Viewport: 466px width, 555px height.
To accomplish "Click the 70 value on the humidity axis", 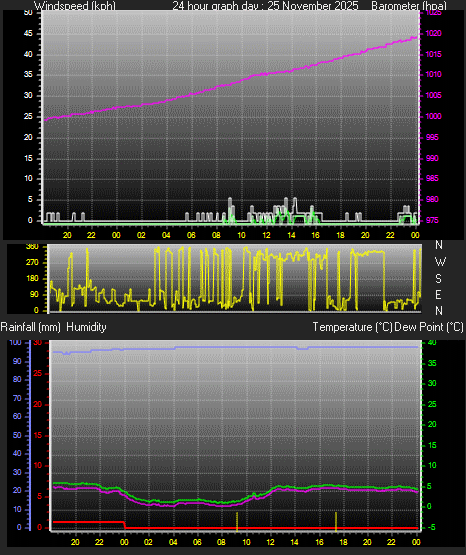I will 17,398.
